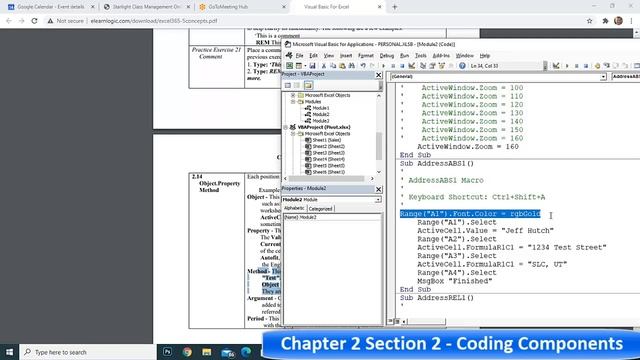Click the project tree vertical scrollbar
Image resolution: width=640 pixels, height=360 pixels.
tap(379, 146)
